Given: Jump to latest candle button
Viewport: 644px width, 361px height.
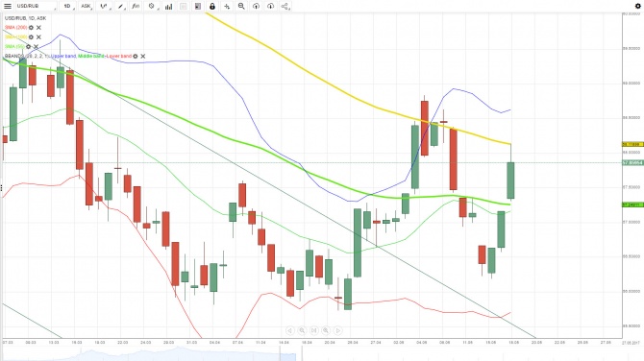Looking at the screenshot, I should tap(313, 330).
